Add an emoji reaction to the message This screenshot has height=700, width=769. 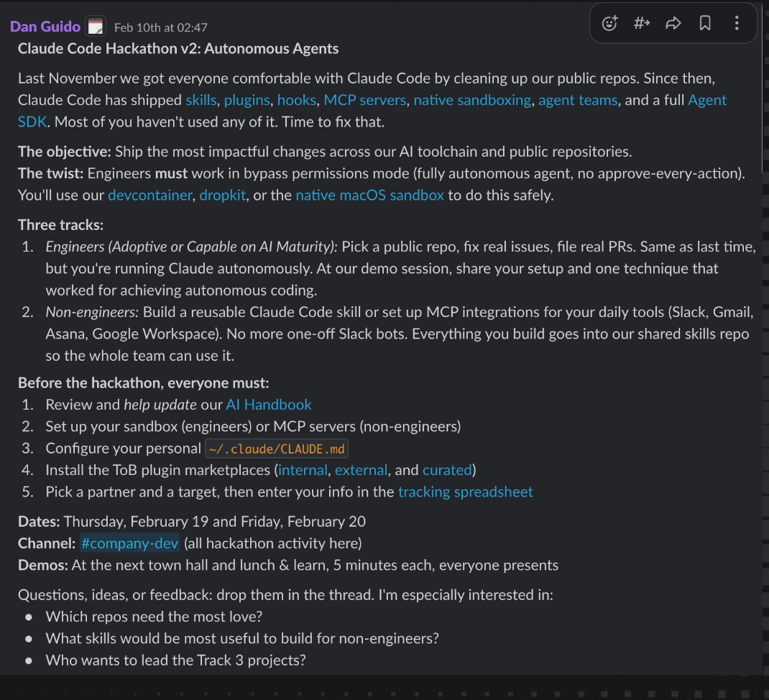609,23
